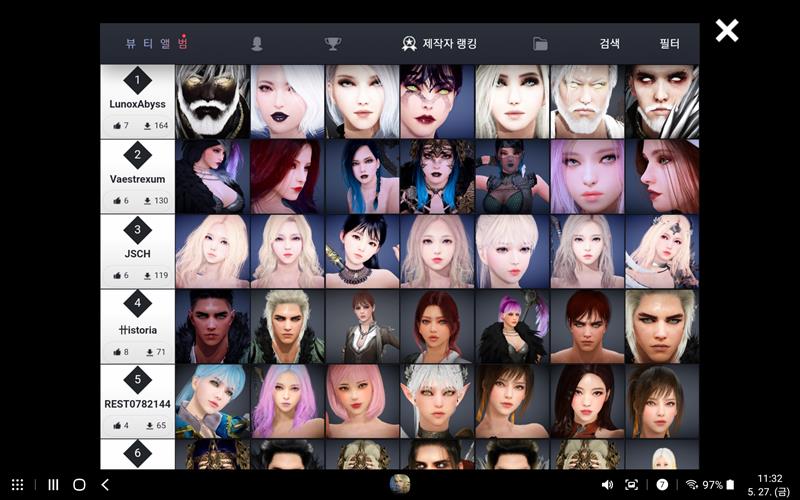Click the 뷰티앨범 title label
Image resolution: width=800 pixels, height=500 pixels.
pos(157,43)
